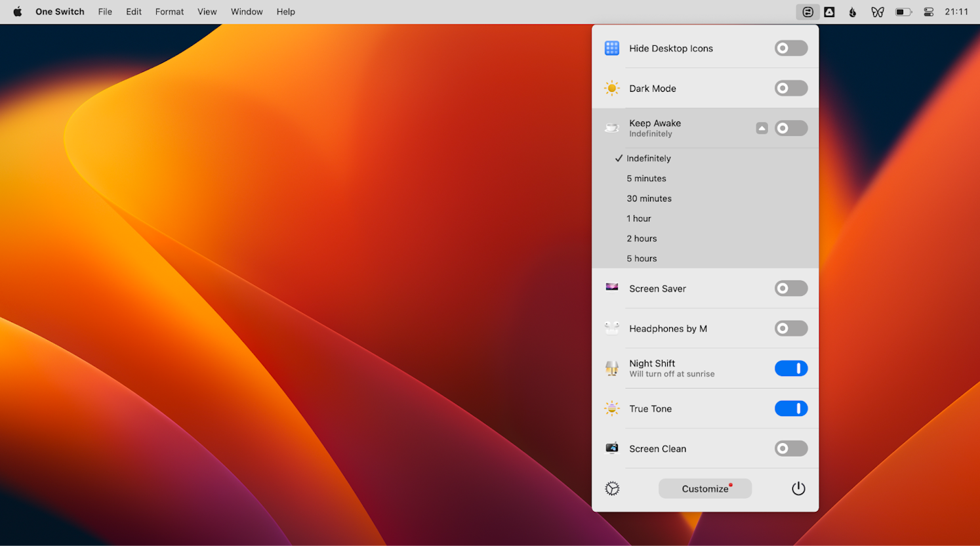Open the Window menu
Viewport: 980px width, 546px height.
click(247, 12)
